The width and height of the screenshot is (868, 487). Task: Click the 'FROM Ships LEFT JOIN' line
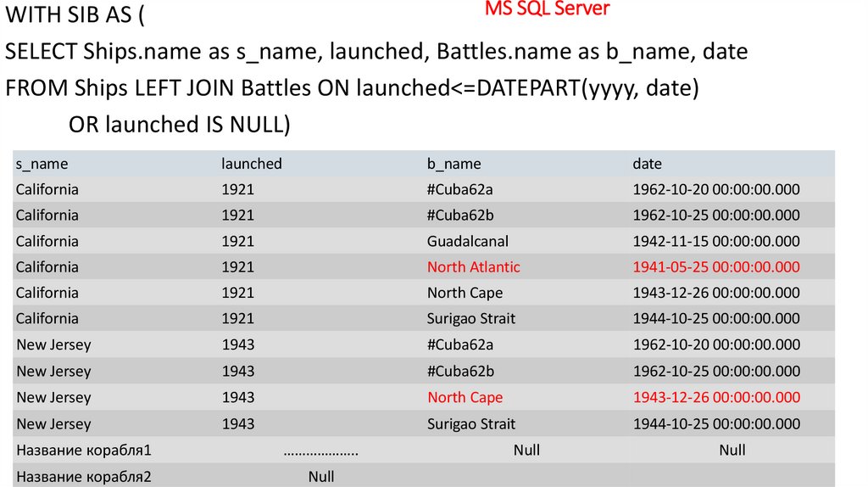[351, 88]
